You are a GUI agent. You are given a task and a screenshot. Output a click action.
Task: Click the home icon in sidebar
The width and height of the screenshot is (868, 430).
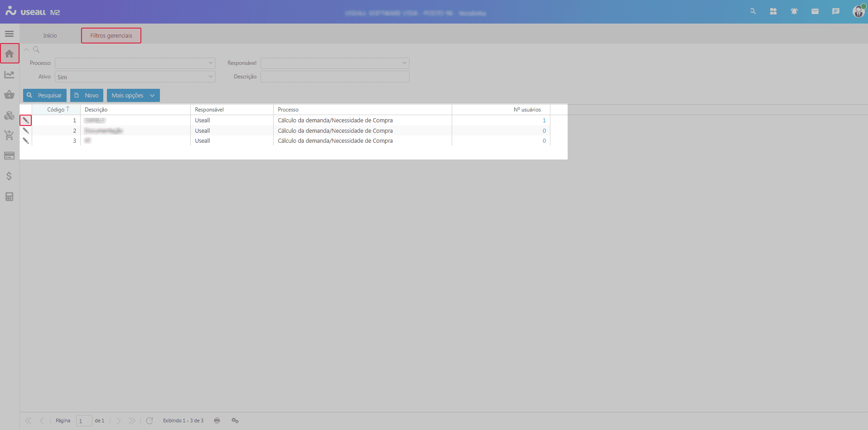click(10, 54)
